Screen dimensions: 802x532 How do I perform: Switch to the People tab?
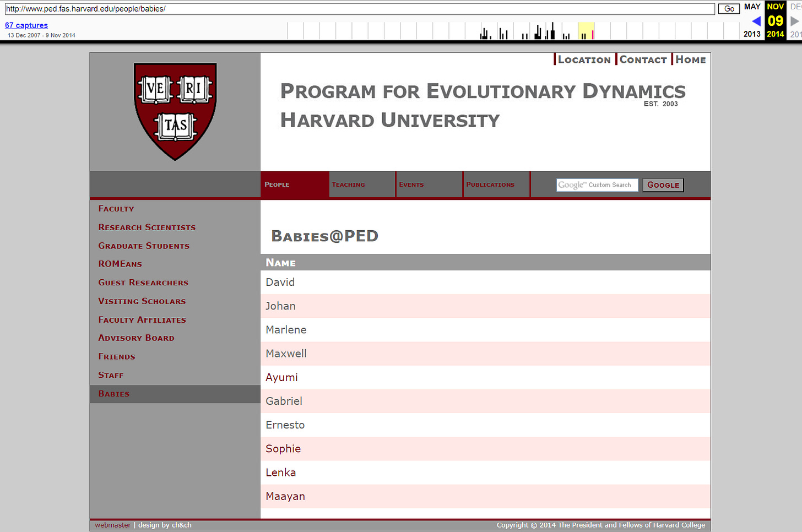click(295, 184)
